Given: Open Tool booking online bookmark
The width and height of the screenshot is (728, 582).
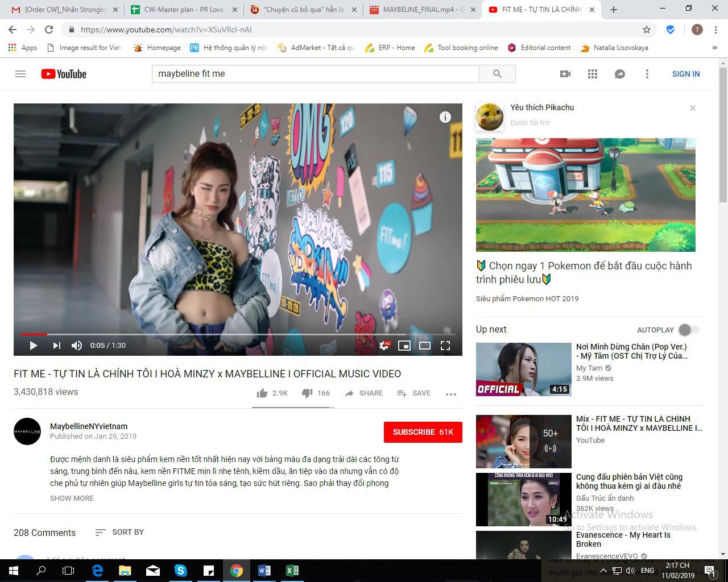Looking at the screenshot, I should [x=461, y=48].
